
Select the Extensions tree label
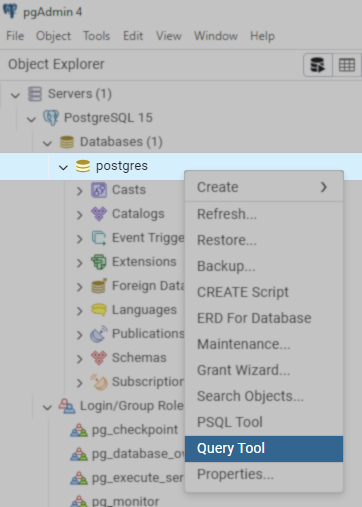pos(144,262)
